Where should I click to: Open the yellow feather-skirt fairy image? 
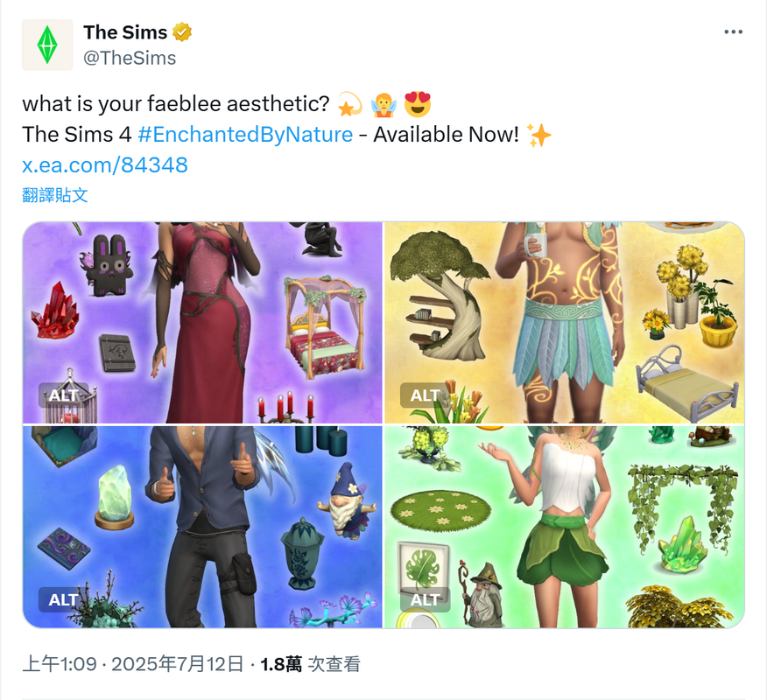click(565, 323)
